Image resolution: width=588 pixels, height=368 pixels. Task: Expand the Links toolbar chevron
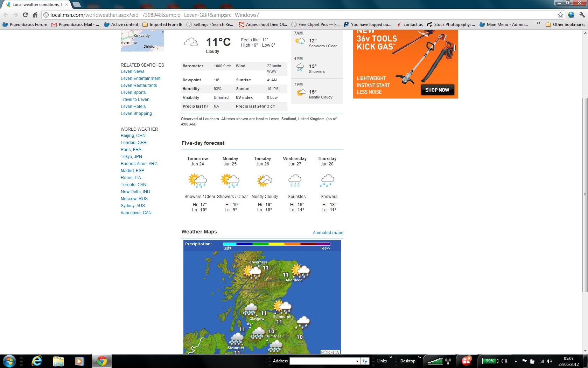point(391,357)
